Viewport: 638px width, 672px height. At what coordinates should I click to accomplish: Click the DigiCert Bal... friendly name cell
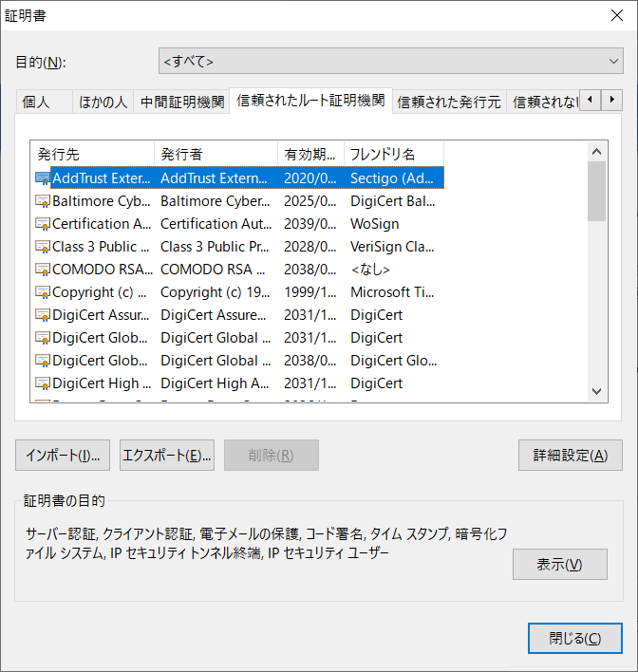coord(393,201)
